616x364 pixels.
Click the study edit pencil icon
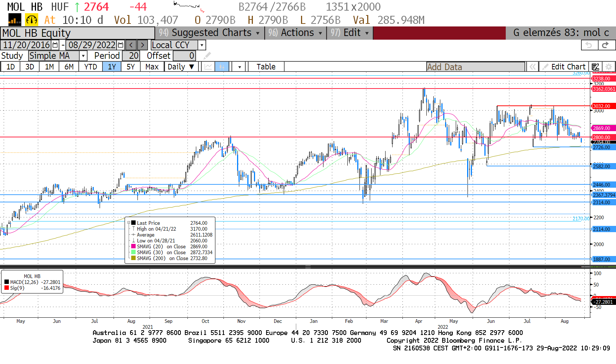[x=207, y=55]
